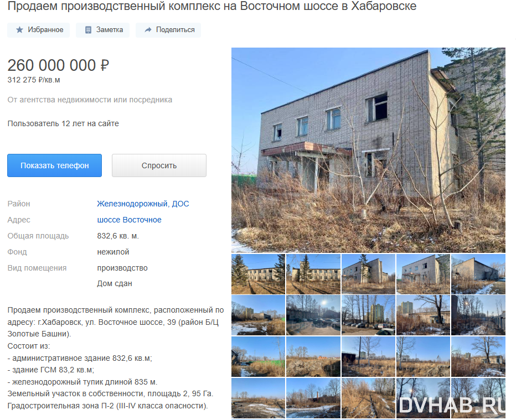Click the share arrow icon for Поделиться
Screen dimensions: 516x420
tap(148, 30)
